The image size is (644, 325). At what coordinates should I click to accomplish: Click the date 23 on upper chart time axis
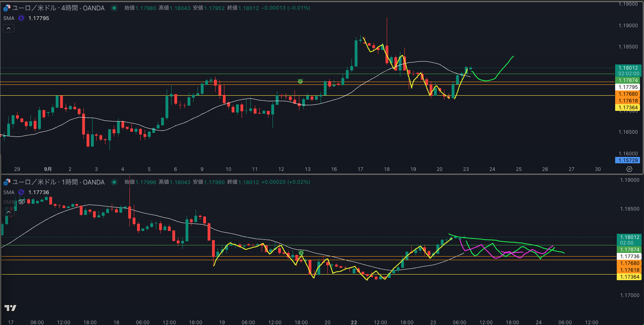point(466,169)
